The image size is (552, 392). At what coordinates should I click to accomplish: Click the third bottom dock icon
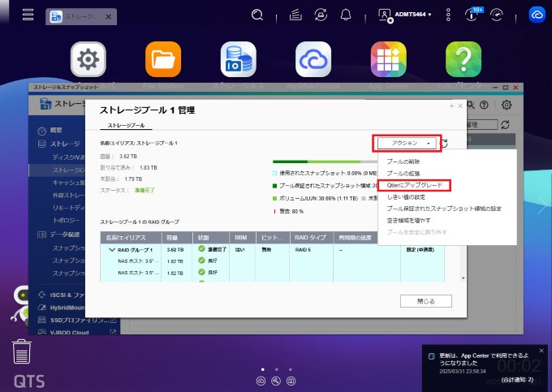click(291, 381)
